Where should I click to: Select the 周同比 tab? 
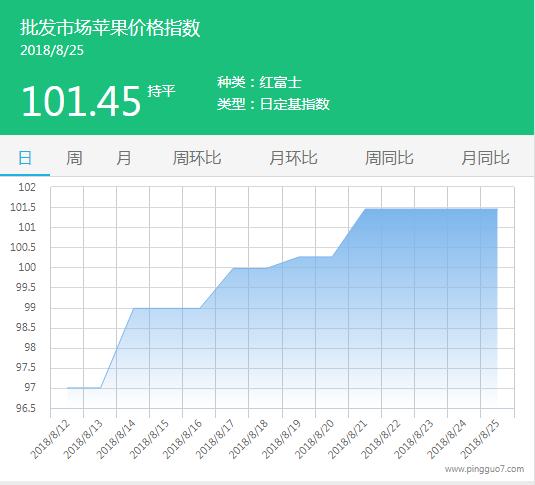click(389, 158)
